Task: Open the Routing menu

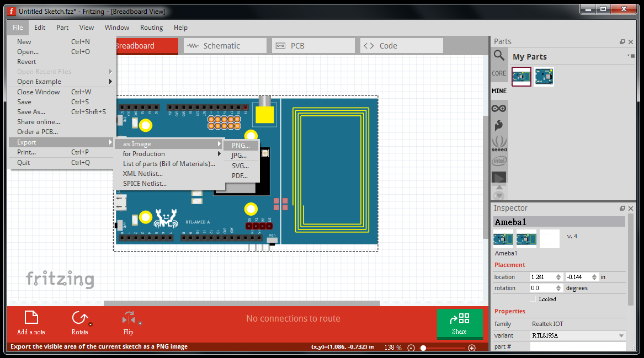Action: coord(152,28)
